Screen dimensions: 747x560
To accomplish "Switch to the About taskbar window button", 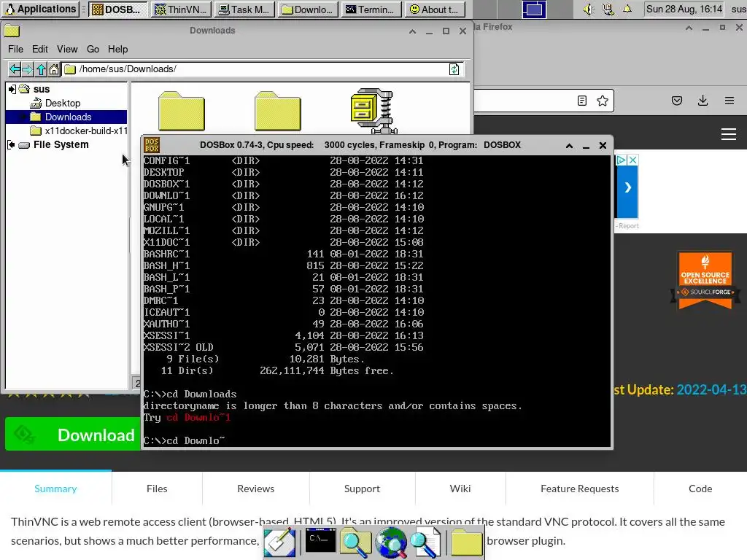I will [x=435, y=9].
